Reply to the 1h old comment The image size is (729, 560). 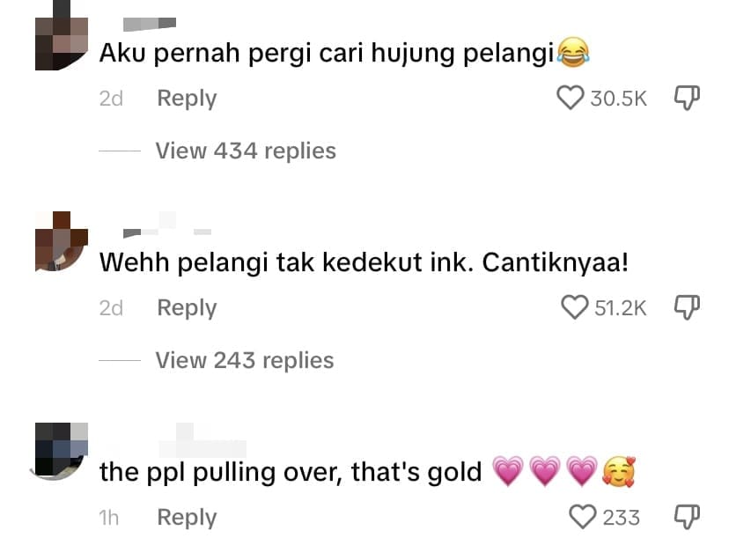tap(187, 518)
